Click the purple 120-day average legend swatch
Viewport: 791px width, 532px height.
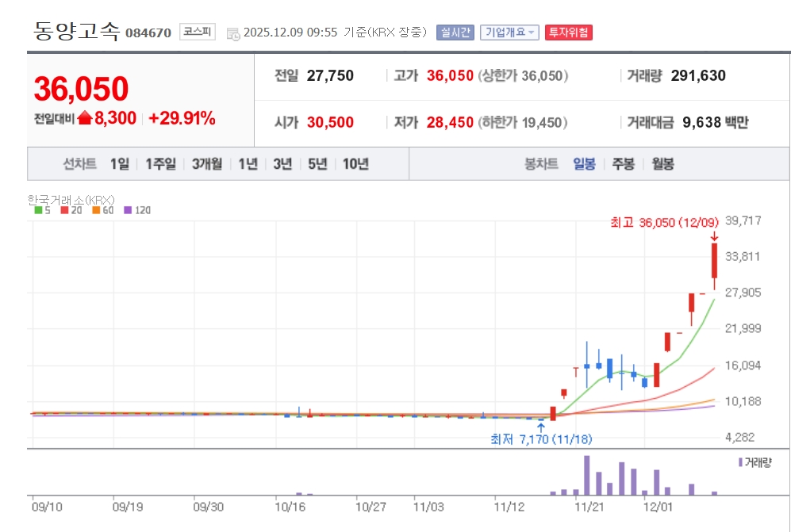tap(116, 211)
